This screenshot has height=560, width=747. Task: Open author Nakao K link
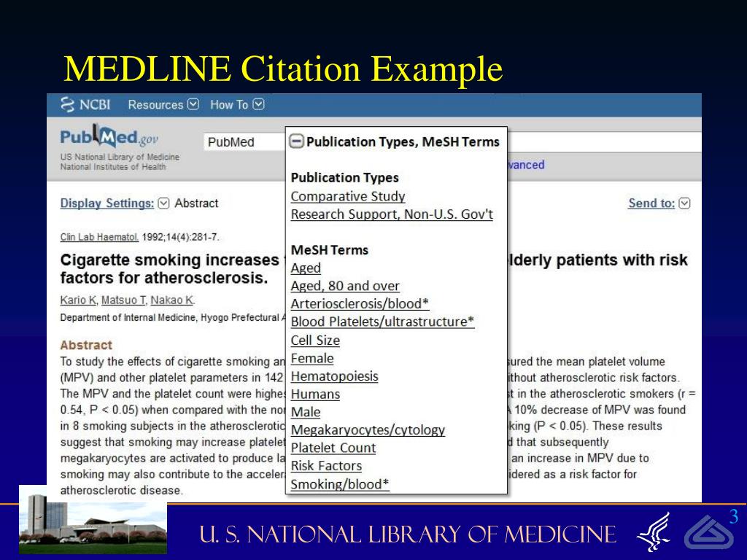(172, 300)
